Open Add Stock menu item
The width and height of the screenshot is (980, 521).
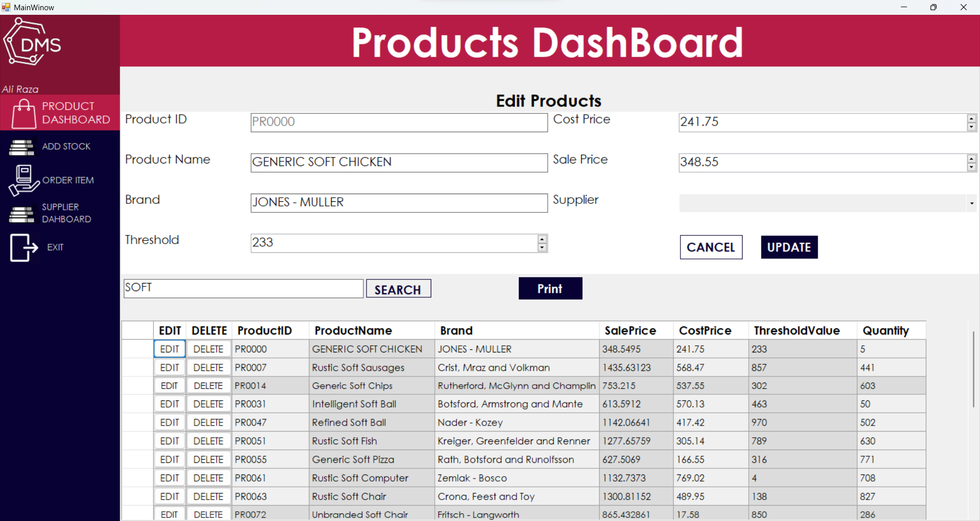pyautogui.click(x=66, y=147)
